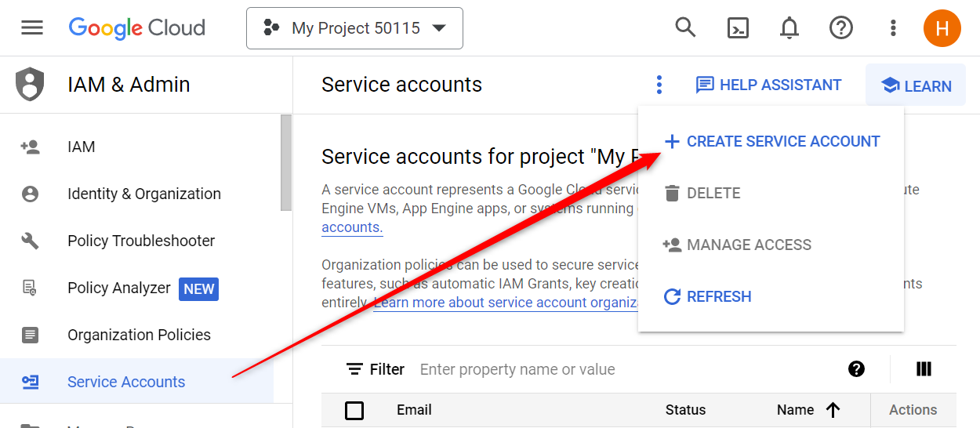
Task: Follow the service accounts link in description
Action: pos(352,227)
